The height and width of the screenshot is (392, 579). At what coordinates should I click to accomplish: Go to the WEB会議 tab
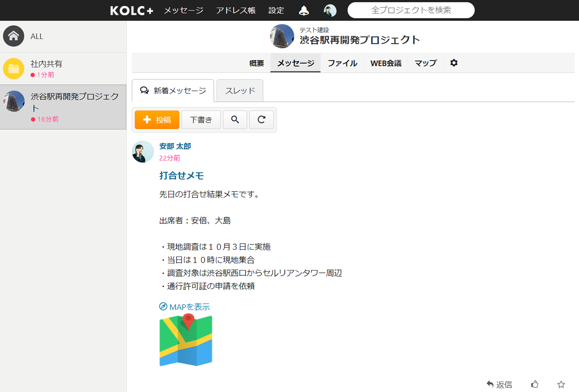386,63
